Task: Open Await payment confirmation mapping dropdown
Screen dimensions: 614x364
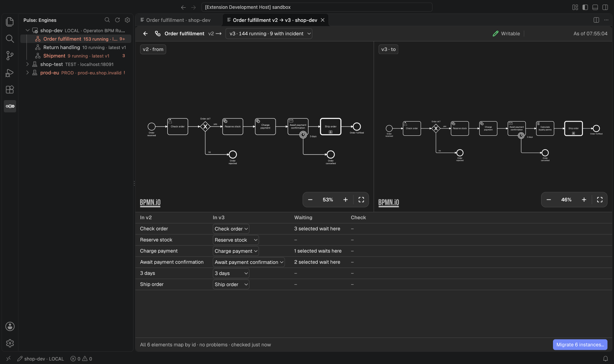Action: click(249, 262)
